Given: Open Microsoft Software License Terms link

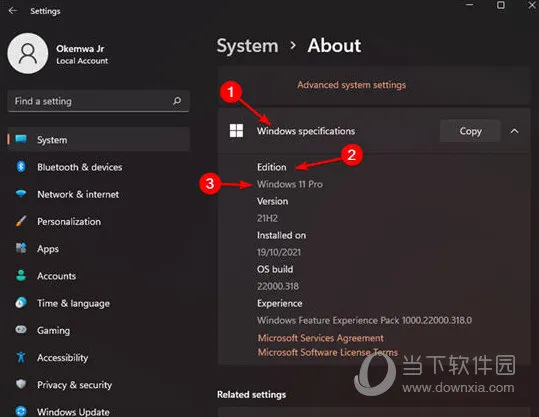Looking at the screenshot, I should point(328,352).
